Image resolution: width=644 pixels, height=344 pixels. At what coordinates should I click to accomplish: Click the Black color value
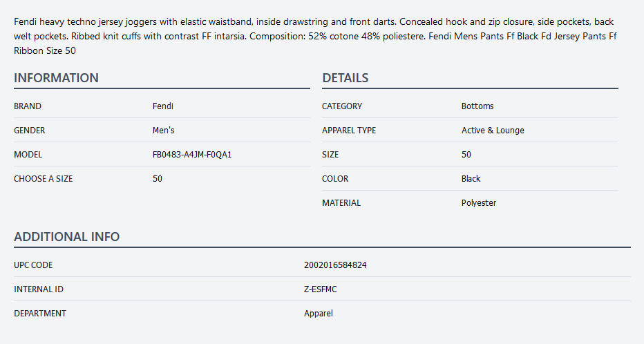pyautogui.click(x=471, y=179)
